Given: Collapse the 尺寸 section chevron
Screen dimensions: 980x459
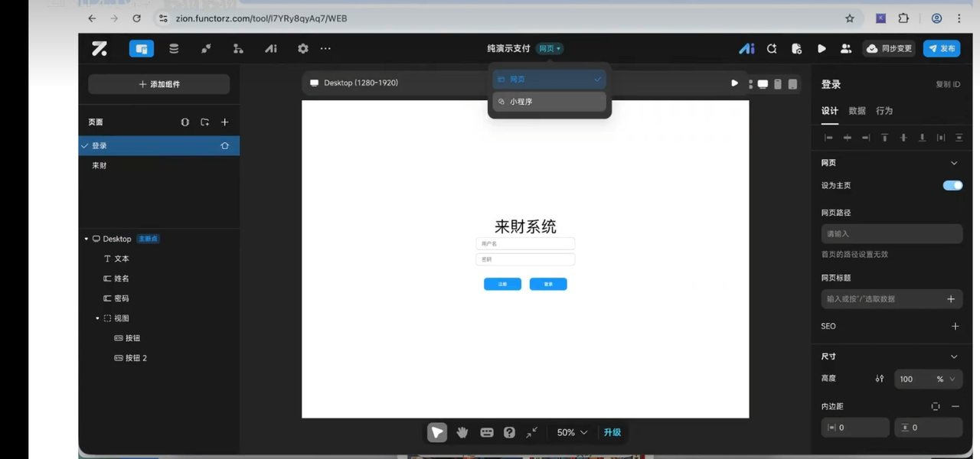Looking at the screenshot, I should point(954,356).
